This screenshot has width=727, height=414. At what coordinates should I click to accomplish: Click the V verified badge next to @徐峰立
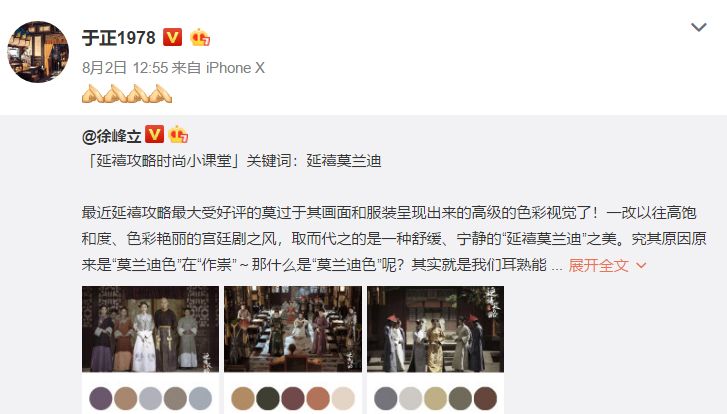pyautogui.click(x=154, y=134)
